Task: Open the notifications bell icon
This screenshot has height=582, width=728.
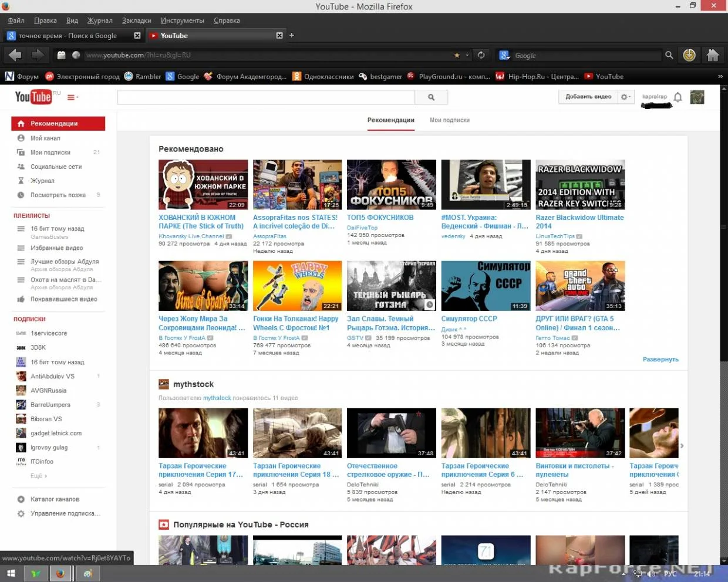Action: 678,97
